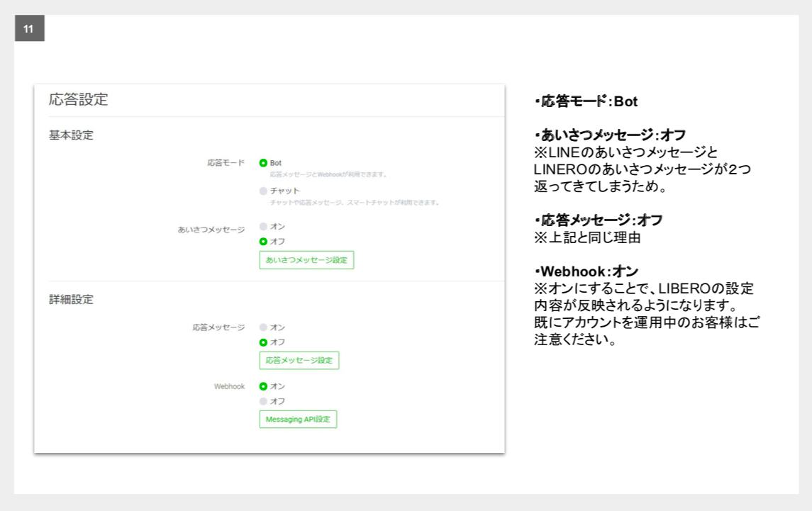The image size is (812, 511).
Task: Click the 基本設定 section heading
Action: 71,135
